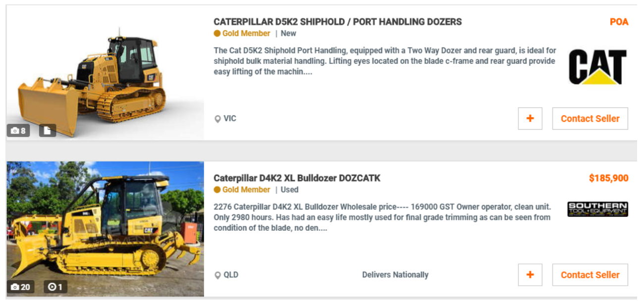View the D4K2 XL Bulldozer photo
The height and width of the screenshot is (305, 644).
pyautogui.click(x=105, y=229)
